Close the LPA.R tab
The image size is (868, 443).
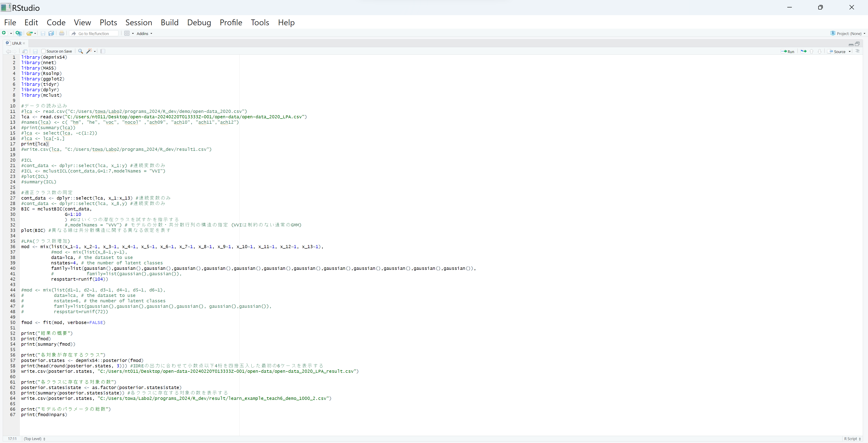click(24, 43)
